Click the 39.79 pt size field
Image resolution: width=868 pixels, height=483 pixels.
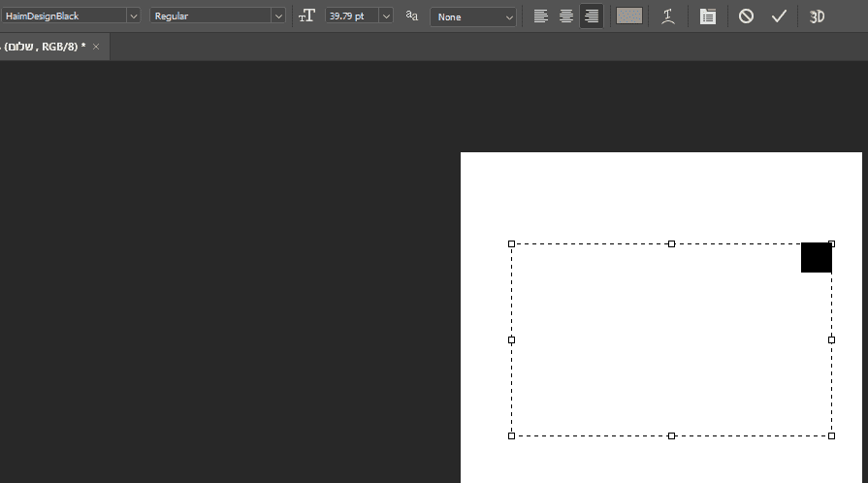(352, 16)
